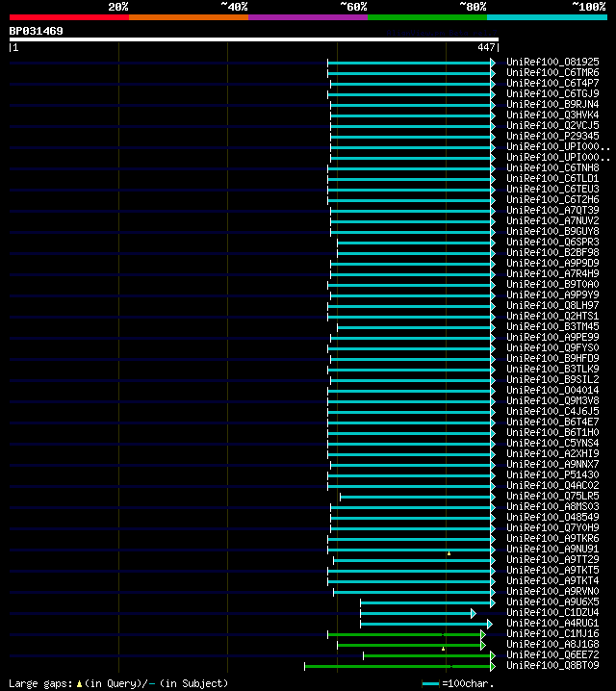Select the UniRef100_A9NNX7 label

point(552,464)
